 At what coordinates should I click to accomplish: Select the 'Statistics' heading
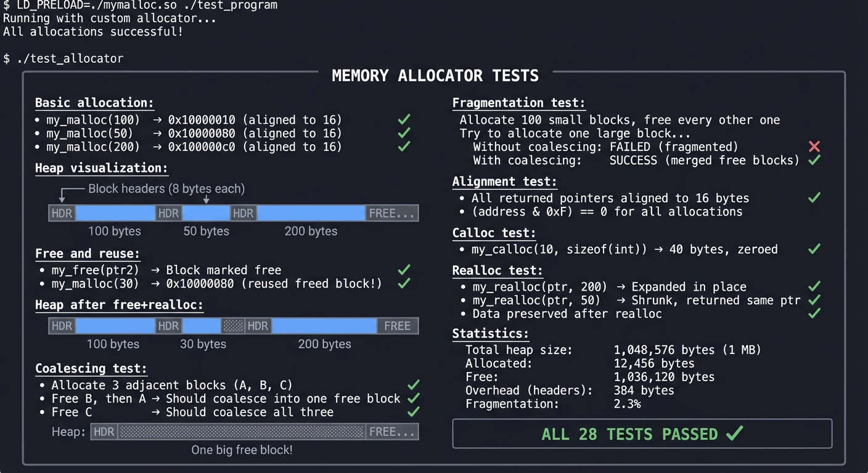click(490, 333)
